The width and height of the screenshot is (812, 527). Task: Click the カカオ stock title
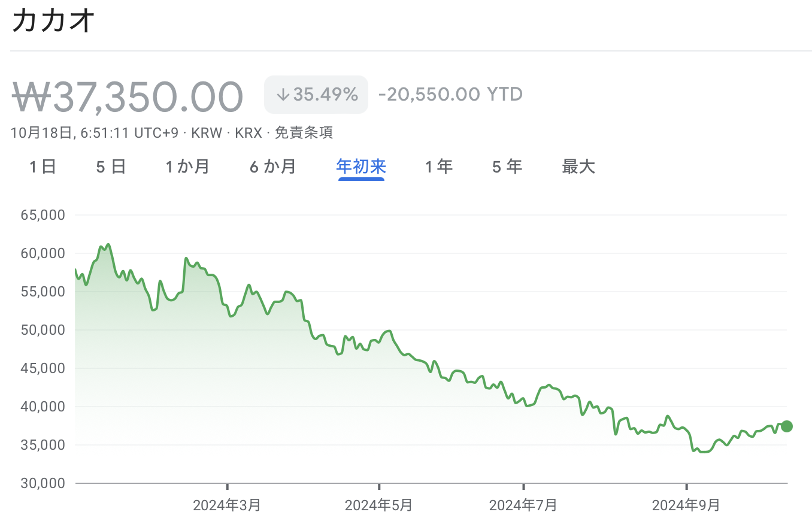pyautogui.click(x=53, y=21)
